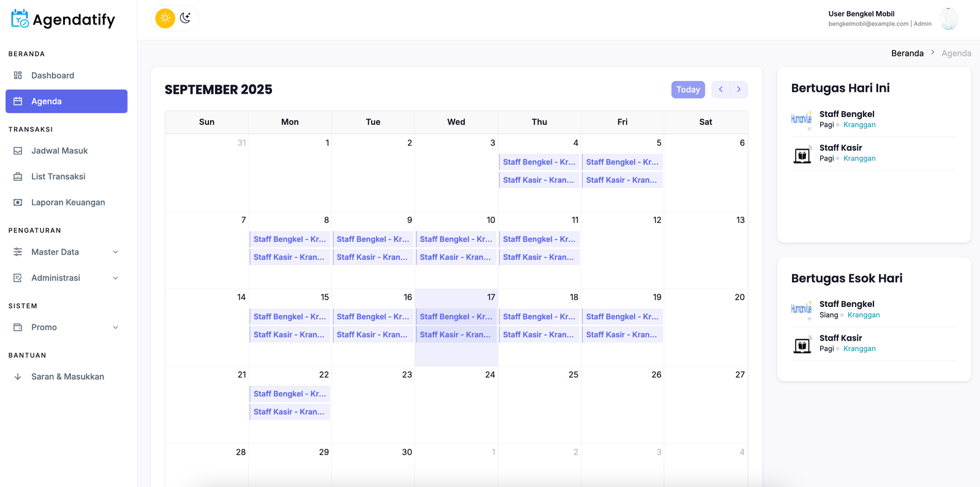Go to previous month in calendar
Viewport: 980px width, 487px height.
[x=720, y=89]
